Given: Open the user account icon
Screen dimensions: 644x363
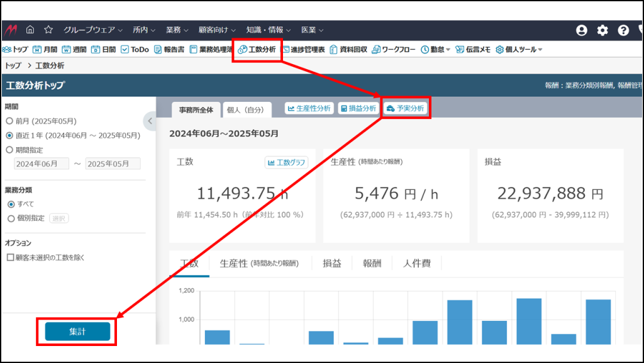Looking at the screenshot, I should (x=581, y=30).
